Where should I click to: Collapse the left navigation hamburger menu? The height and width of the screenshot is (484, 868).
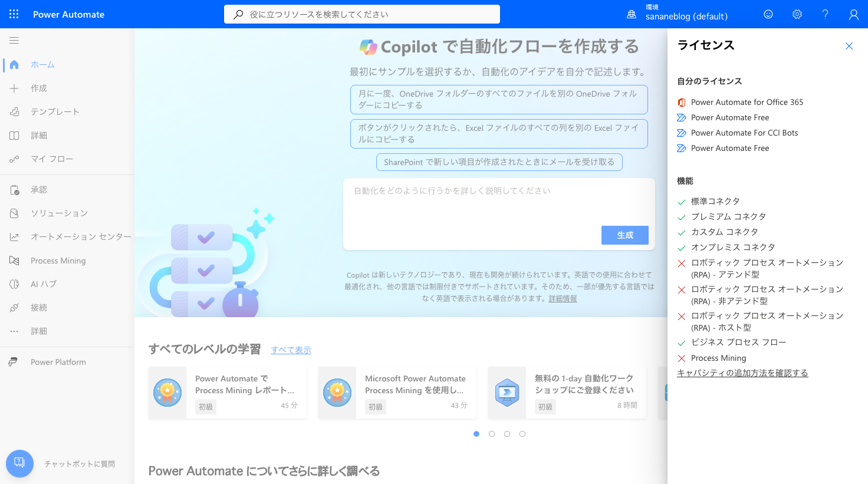pos(14,41)
